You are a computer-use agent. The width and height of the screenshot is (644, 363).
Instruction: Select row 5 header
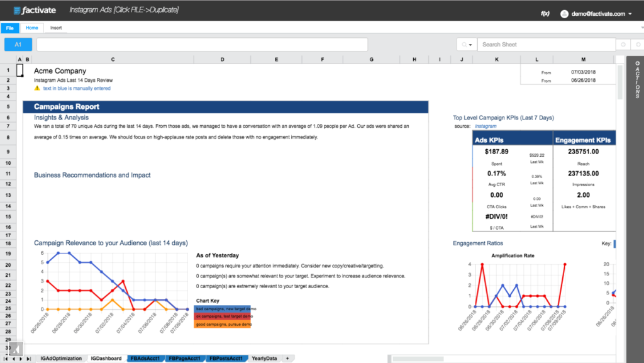coord(8,107)
